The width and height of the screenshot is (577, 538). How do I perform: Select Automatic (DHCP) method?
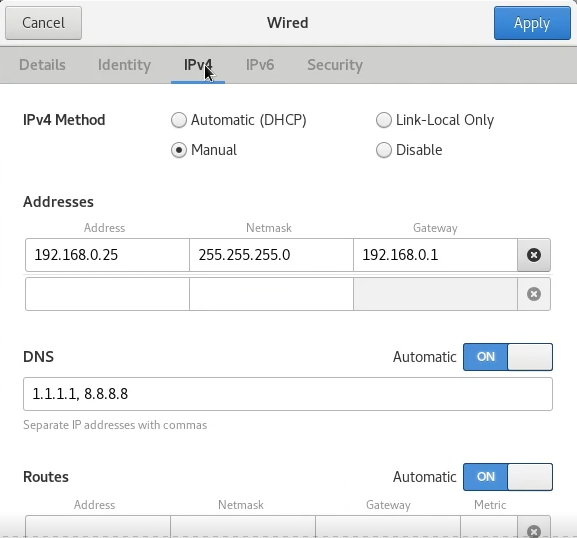pyautogui.click(x=238, y=120)
